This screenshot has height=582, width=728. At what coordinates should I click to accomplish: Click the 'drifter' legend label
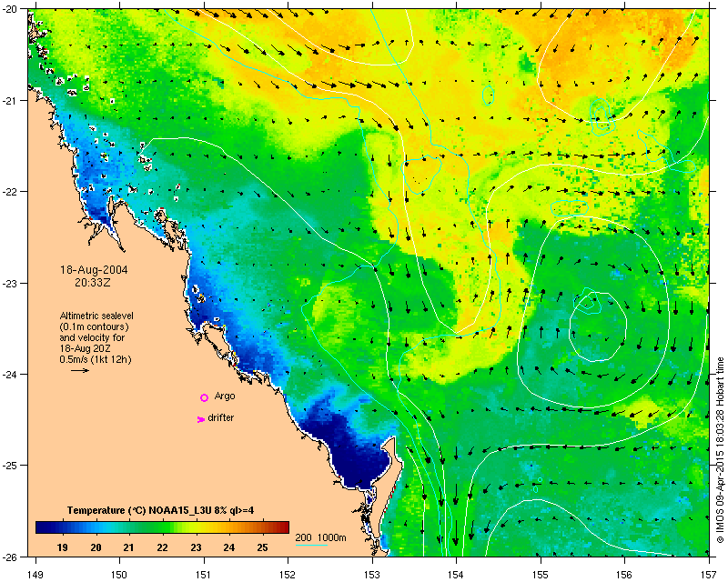tap(220, 417)
